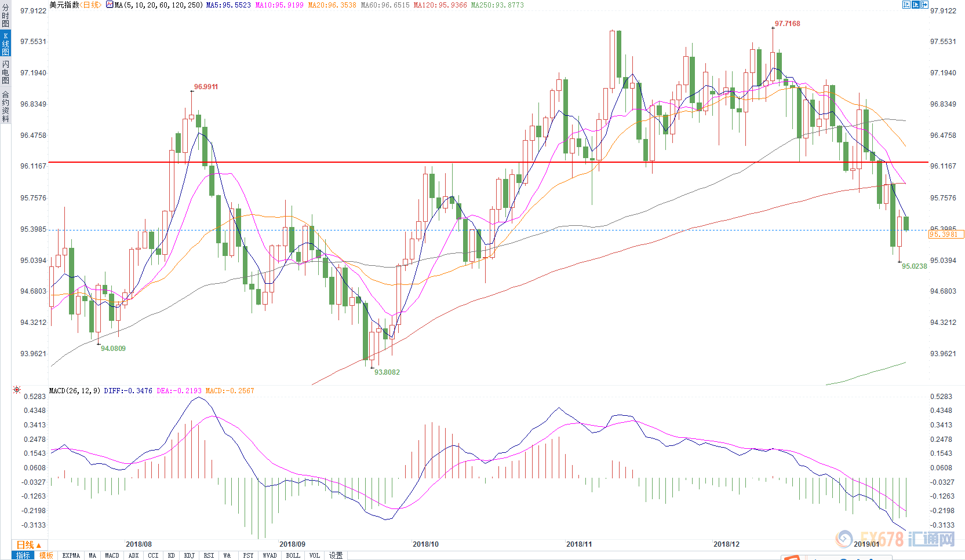Click the MACD(26,12,9) parameters label
This screenshot has width=965, height=560.
tap(75, 391)
